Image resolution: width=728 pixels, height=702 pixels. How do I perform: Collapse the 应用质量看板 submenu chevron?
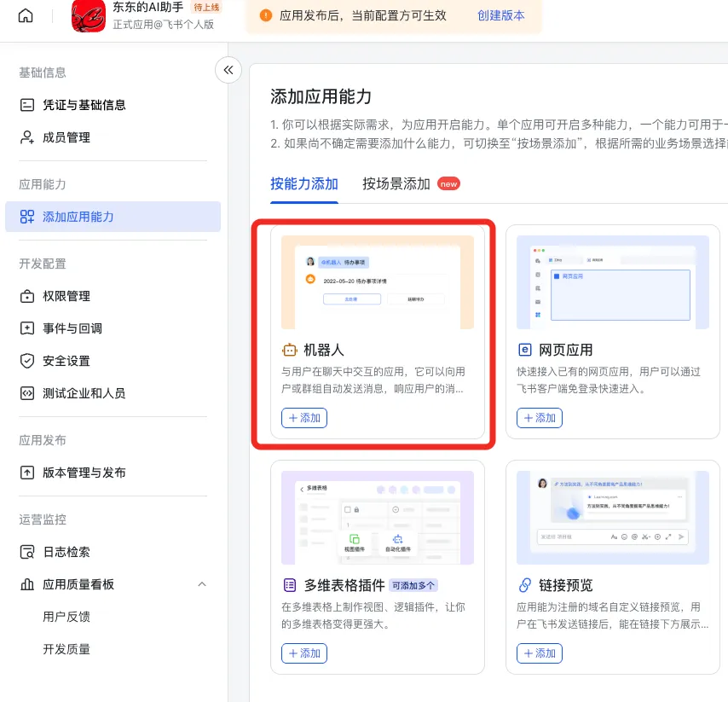point(202,584)
